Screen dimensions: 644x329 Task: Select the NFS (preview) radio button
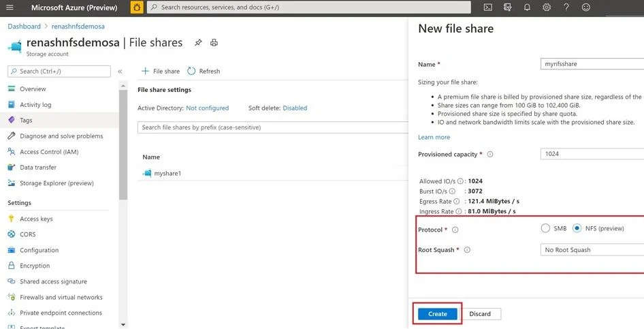(577, 228)
